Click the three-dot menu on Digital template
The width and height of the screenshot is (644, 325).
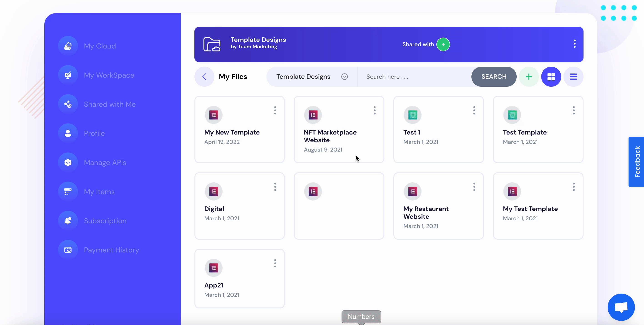[275, 187]
